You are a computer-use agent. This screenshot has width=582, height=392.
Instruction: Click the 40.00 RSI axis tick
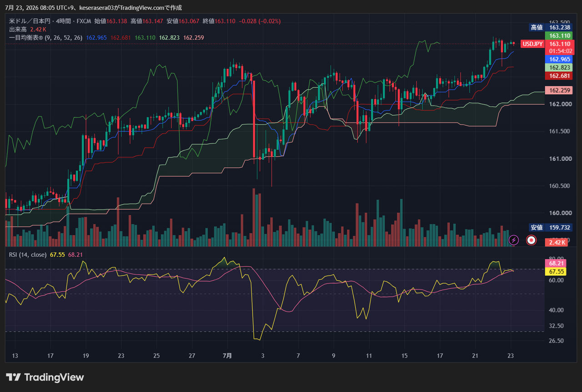pos(557,310)
